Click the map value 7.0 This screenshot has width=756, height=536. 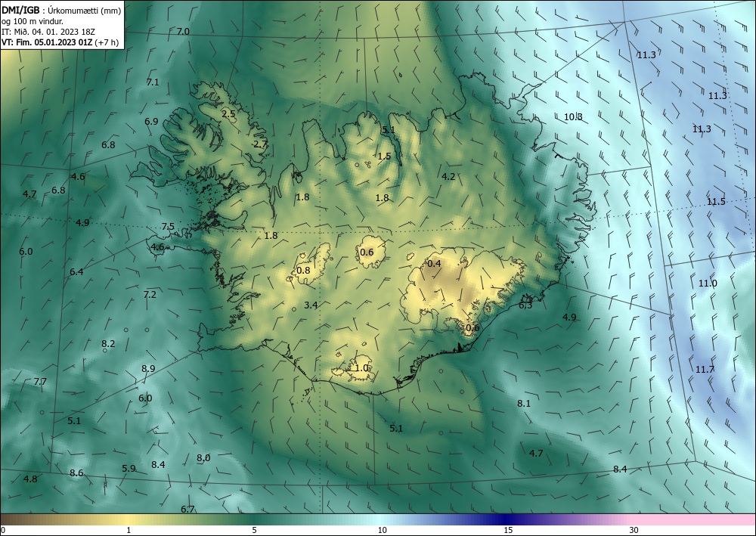tap(183, 32)
